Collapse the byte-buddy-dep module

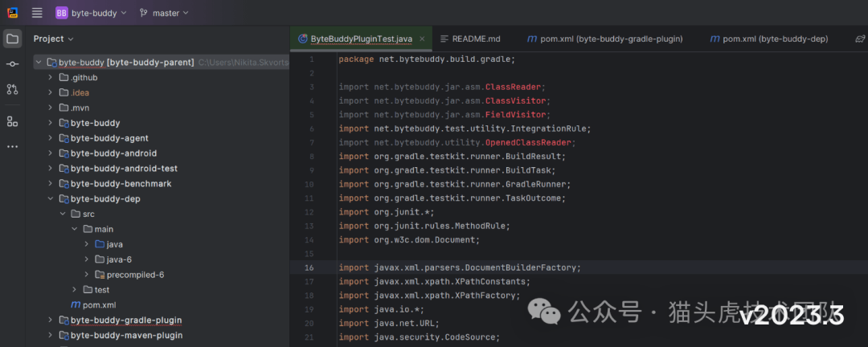(x=51, y=198)
